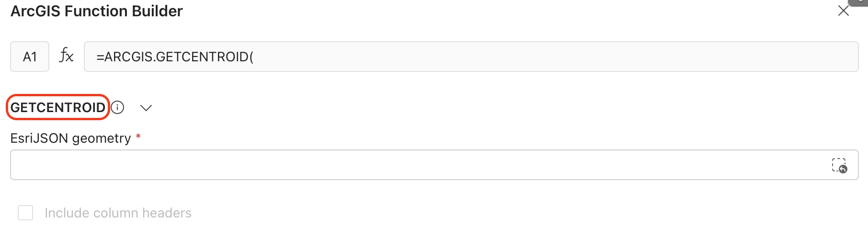Place cursor on =ARCGIS.GETCENTROID( formula text

(175, 57)
